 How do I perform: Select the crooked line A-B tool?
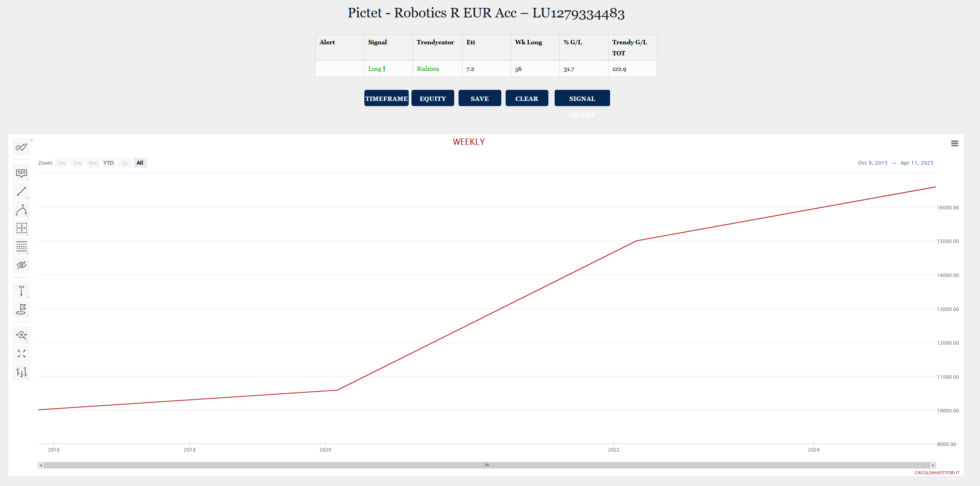pyautogui.click(x=21, y=210)
